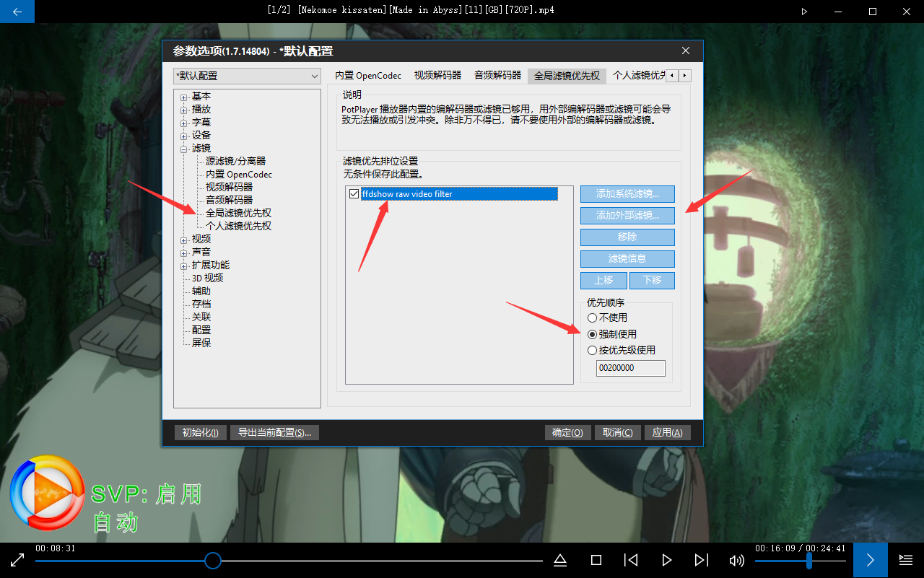The image size is (924, 578).
Task: Select the 按优先级使用 radio option
Action: [x=593, y=350]
